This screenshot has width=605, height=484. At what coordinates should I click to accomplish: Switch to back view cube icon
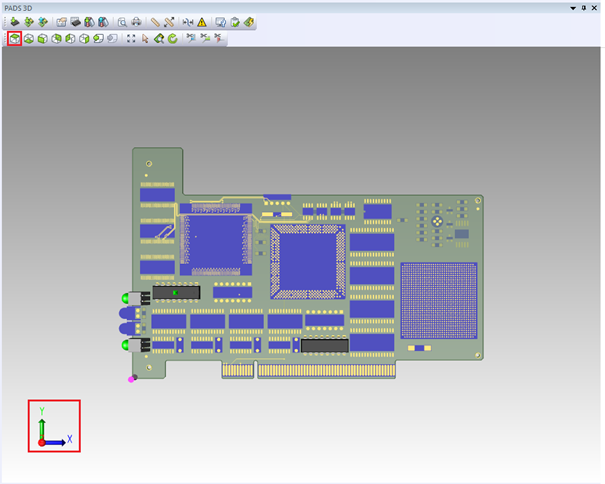(x=57, y=39)
